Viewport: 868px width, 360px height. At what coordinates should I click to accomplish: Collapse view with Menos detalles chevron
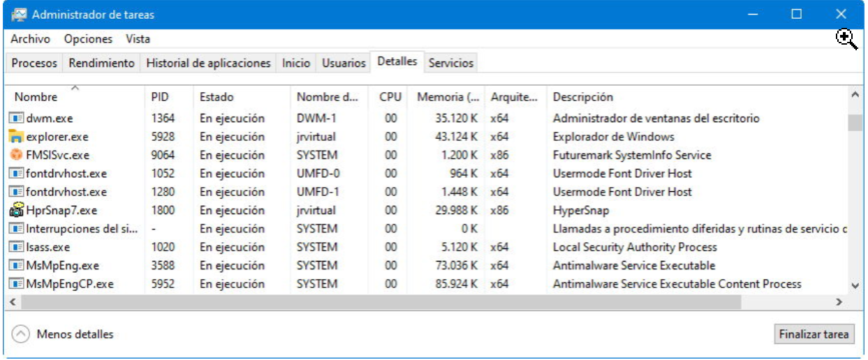[21, 334]
